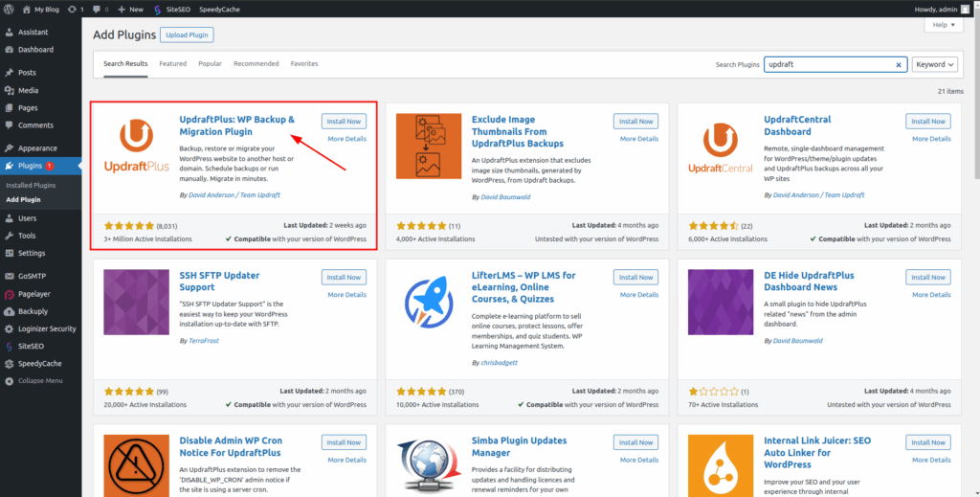Click the admin avatar next to Howdy
The image size is (980, 497).
[x=966, y=10]
